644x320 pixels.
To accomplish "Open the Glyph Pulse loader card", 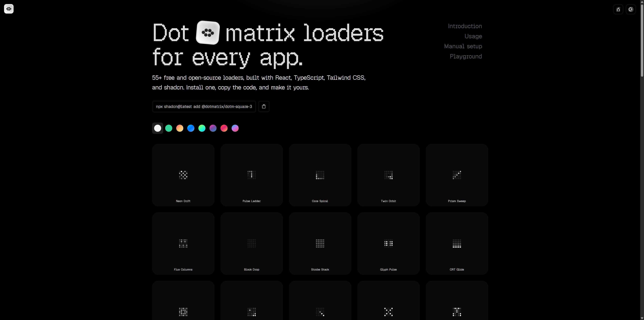I will click(x=389, y=243).
